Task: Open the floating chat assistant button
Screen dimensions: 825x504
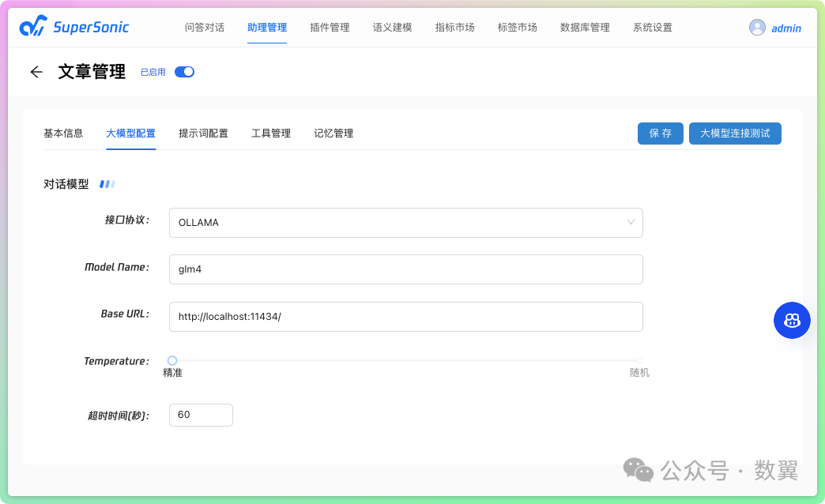Action: [x=792, y=320]
